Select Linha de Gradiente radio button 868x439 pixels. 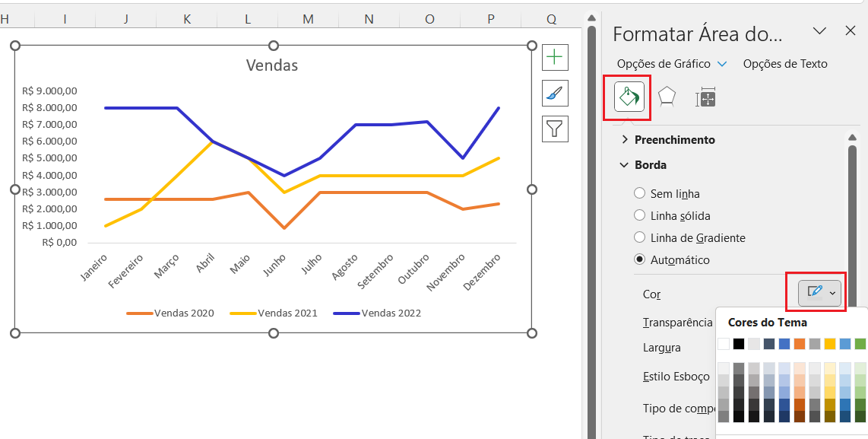click(640, 238)
